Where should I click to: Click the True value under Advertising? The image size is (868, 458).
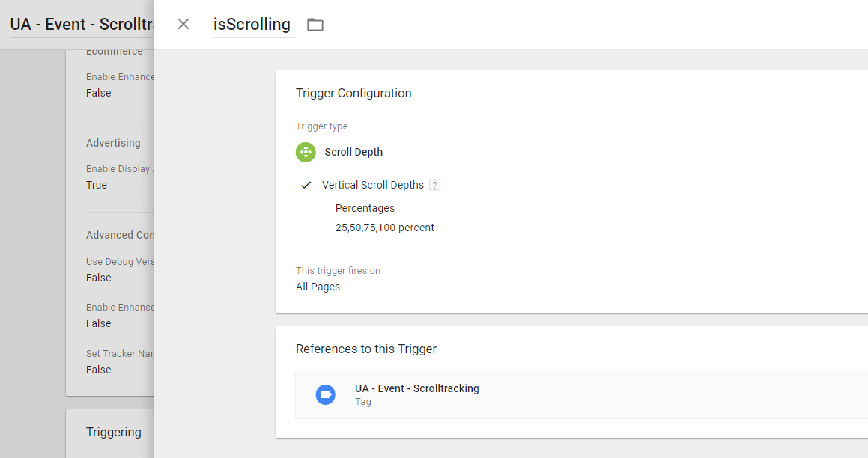(97, 185)
